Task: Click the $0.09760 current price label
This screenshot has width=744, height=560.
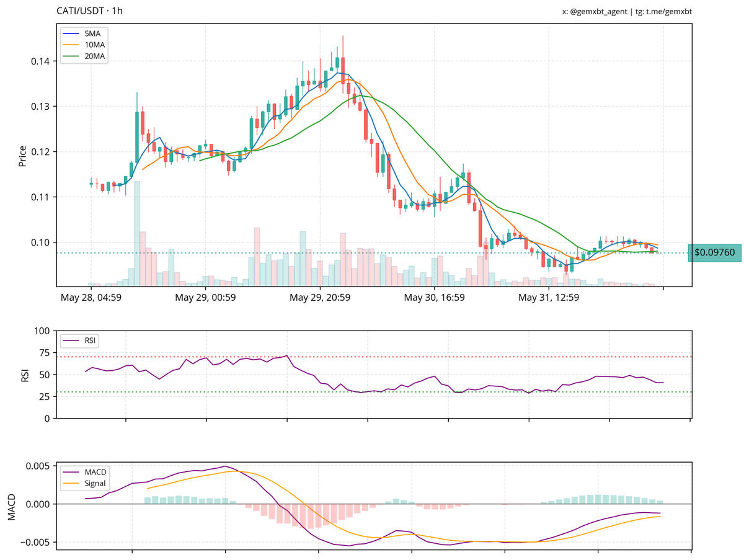Action: pos(714,252)
